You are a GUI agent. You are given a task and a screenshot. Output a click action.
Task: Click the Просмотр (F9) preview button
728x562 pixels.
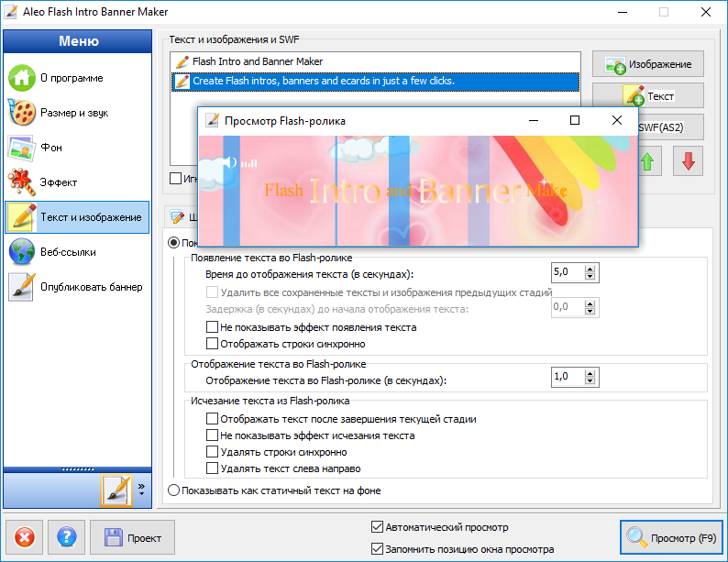(x=671, y=537)
